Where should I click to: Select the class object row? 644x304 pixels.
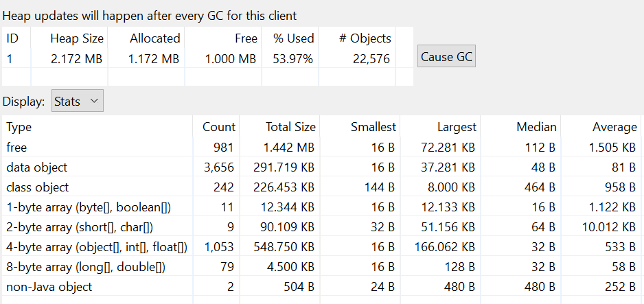tap(322, 187)
